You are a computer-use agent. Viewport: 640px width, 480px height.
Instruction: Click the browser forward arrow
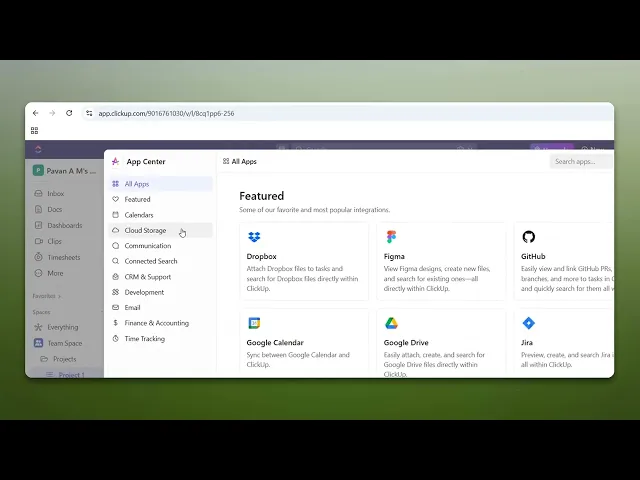tap(52, 113)
